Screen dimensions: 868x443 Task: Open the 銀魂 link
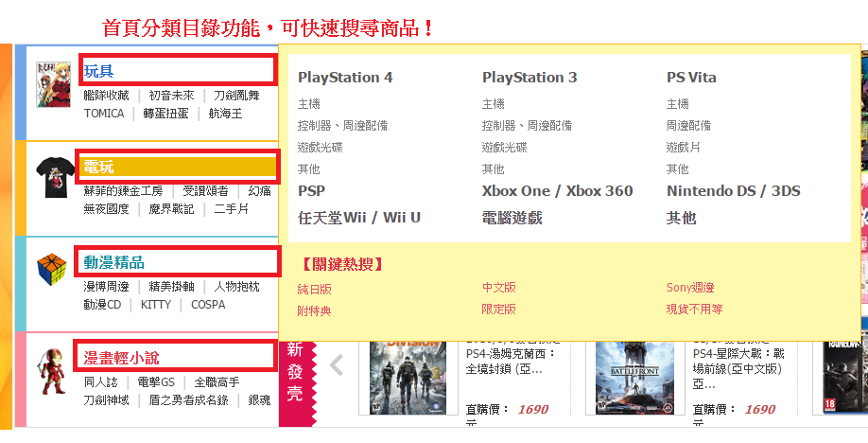click(260, 399)
